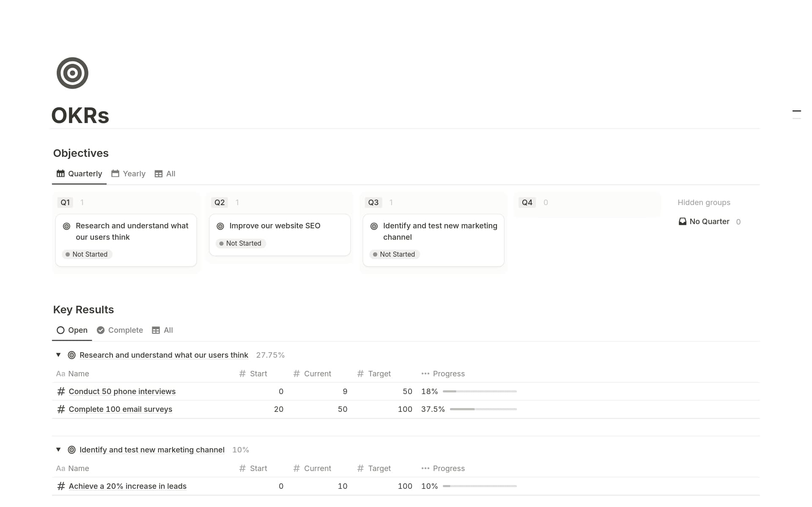Click the Q3 group label
The image size is (812, 507).
[373, 203]
